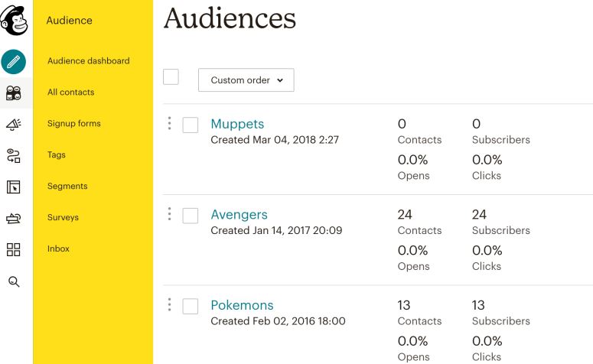Image resolution: width=593 pixels, height=364 pixels.
Task: Check the Pokemons audience checkbox
Action: pos(191,307)
